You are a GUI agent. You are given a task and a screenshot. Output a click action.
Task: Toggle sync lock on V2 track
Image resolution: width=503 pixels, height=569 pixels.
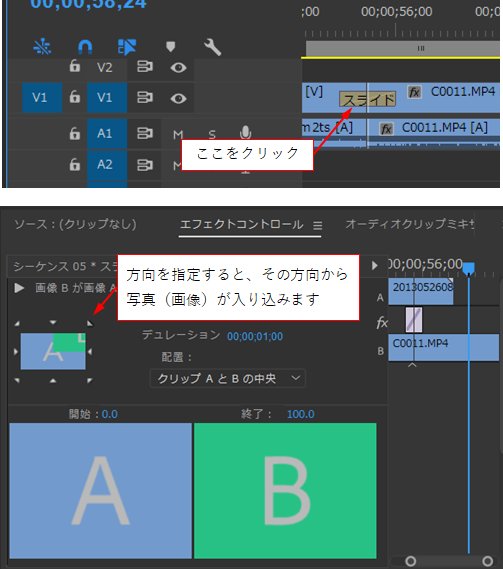coord(144,67)
